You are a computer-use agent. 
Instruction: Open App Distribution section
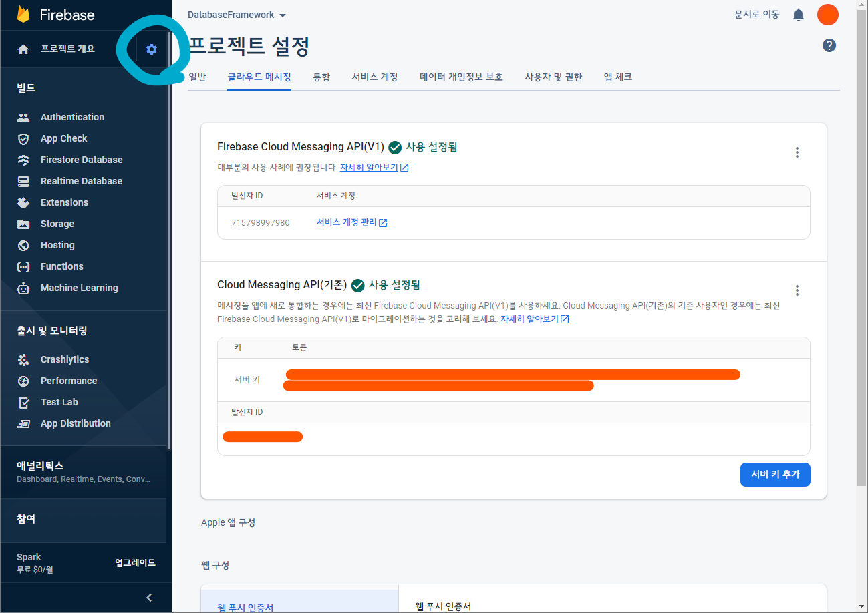pyautogui.click(x=76, y=423)
